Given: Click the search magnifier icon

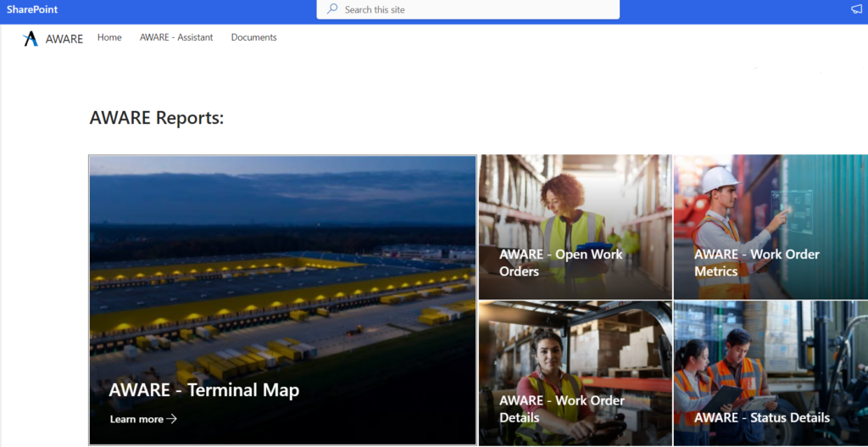Looking at the screenshot, I should click(x=332, y=8).
